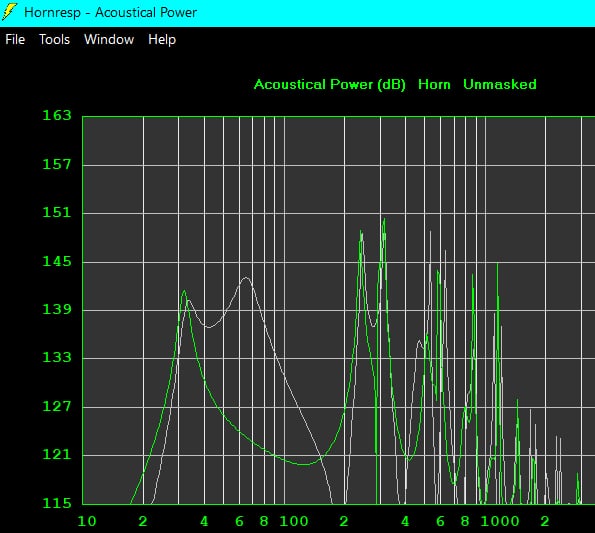This screenshot has width=595, height=533.
Task: Click the 1000 Hz frequency axis label
Action: click(500, 521)
